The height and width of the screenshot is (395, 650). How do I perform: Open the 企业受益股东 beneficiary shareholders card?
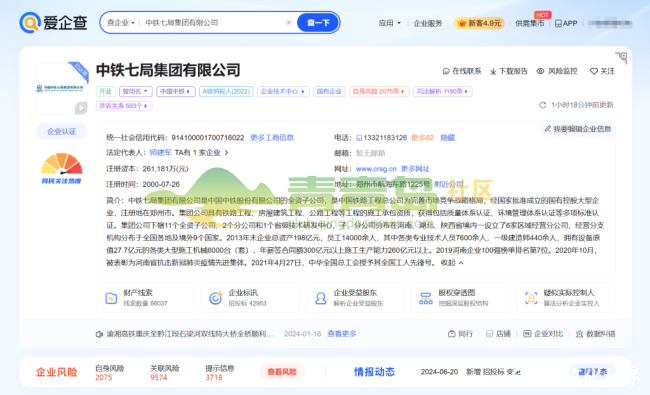point(355,298)
